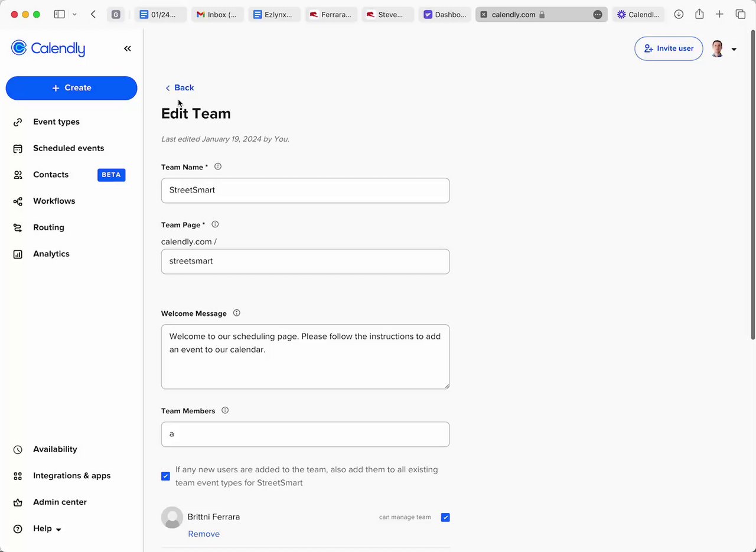Click the BETA badge next to Contacts
The width and height of the screenshot is (756, 552).
coord(111,175)
